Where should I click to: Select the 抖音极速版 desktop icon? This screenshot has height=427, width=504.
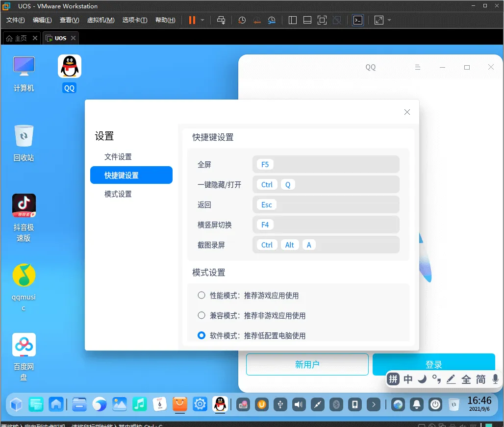click(x=24, y=218)
